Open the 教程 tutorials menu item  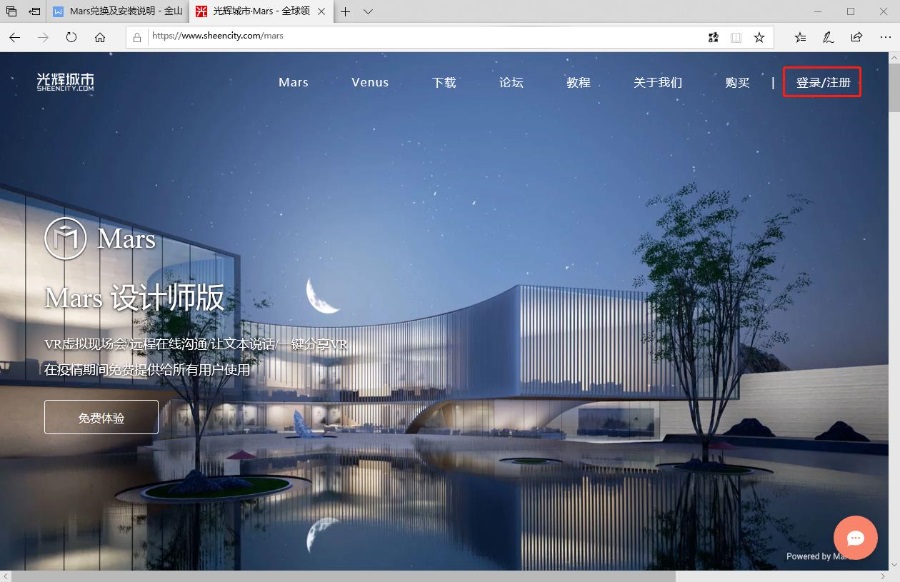(578, 83)
